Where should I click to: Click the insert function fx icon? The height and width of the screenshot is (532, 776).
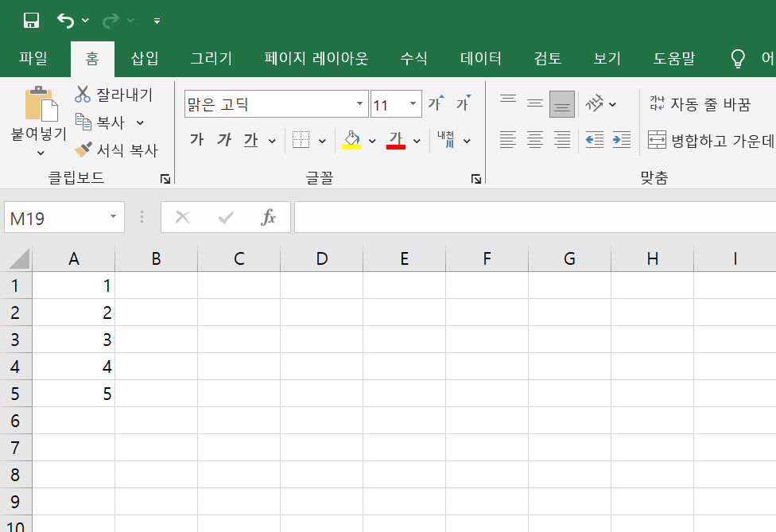(x=268, y=217)
